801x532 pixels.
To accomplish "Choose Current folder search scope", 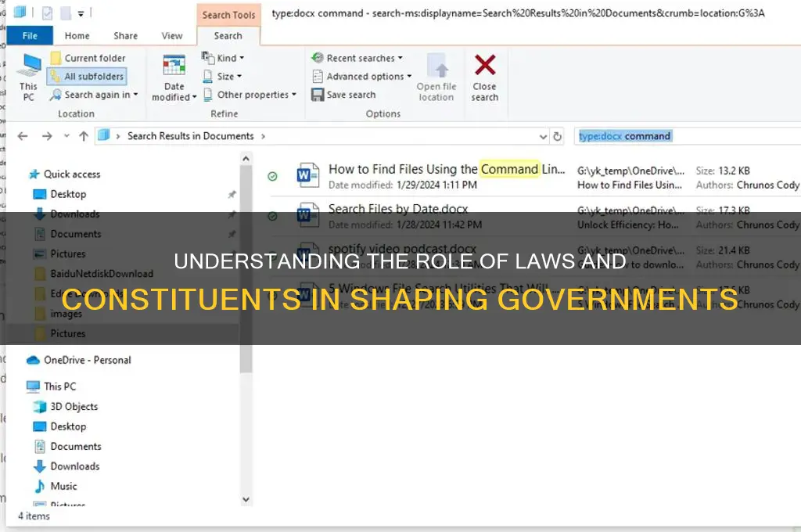I will point(88,58).
